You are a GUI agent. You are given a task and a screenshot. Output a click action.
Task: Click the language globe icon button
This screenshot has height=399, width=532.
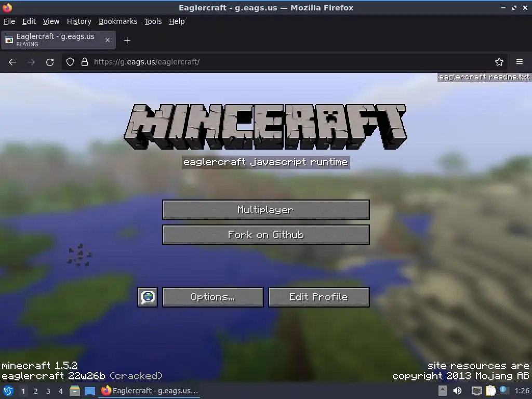point(148,297)
